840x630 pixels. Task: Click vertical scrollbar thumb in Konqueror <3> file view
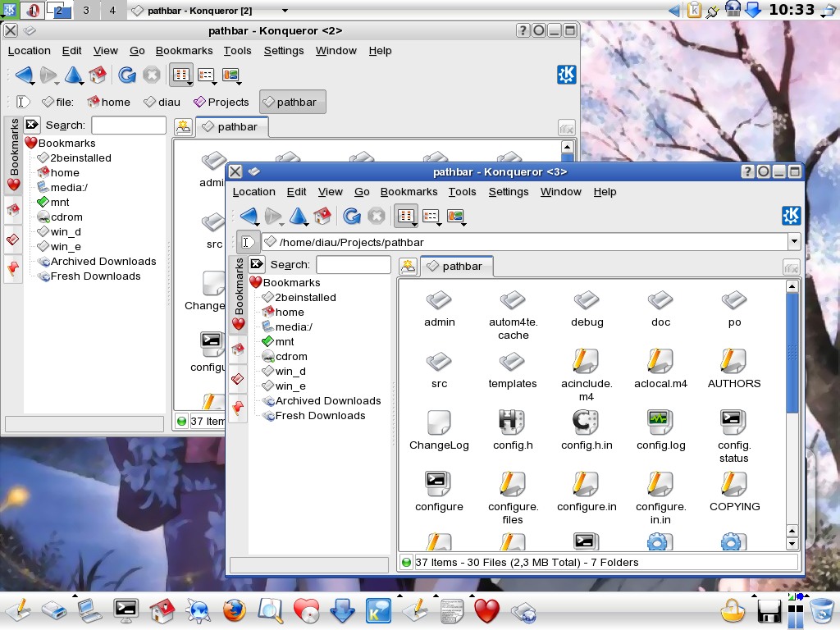coord(792,353)
